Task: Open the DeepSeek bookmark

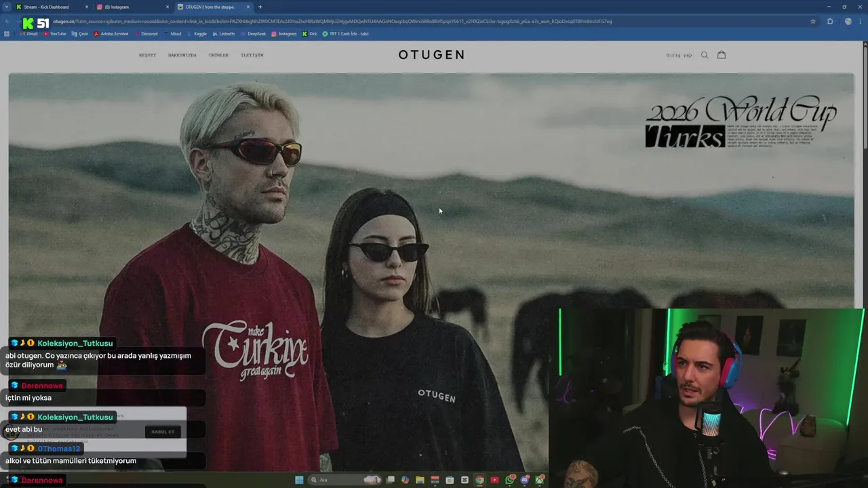Action: click(254, 33)
